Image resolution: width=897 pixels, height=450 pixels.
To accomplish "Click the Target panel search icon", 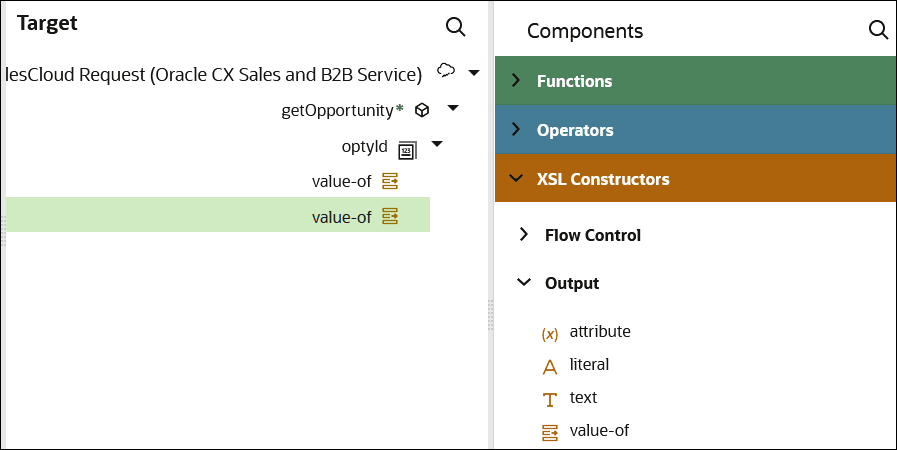I will 455,27.
